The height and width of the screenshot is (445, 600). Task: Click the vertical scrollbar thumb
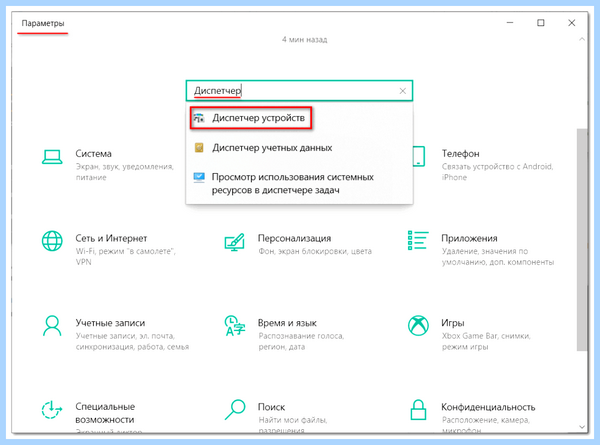tap(582, 240)
